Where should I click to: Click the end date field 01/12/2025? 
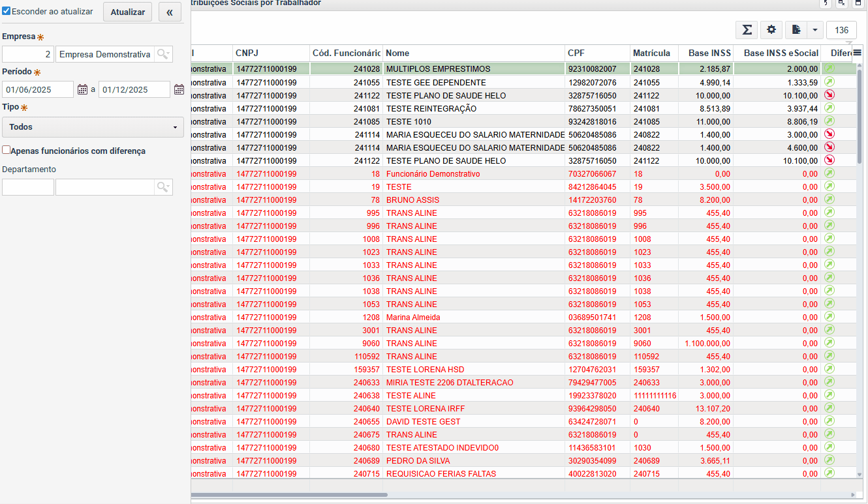pyautogui.click(x=134, y=90)
